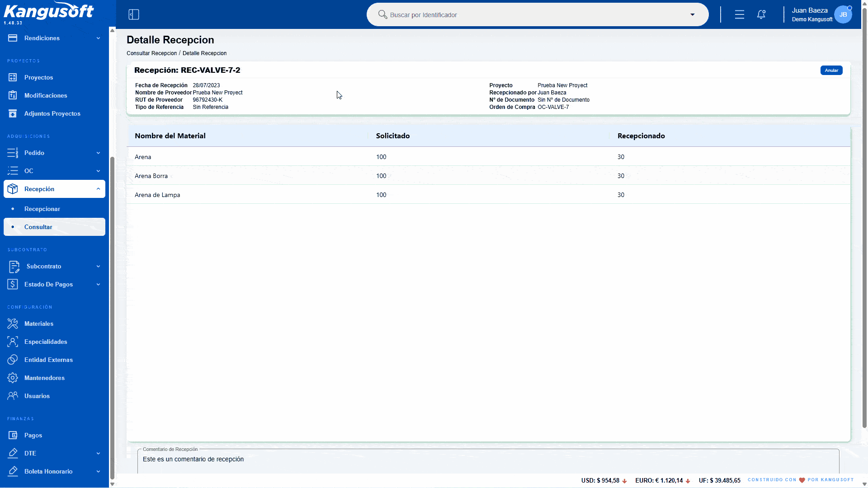
Task: Open Entidad Externas link
Action: (x=54, y=360)
